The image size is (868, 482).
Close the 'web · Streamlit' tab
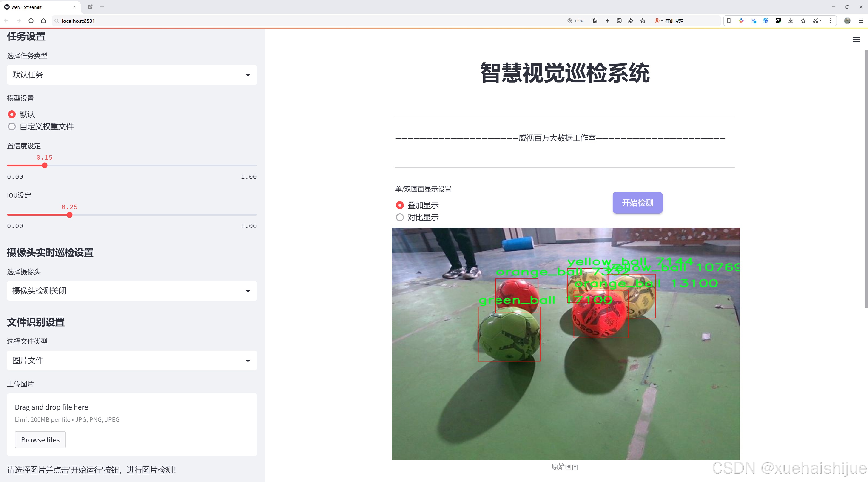pos(74,7)
